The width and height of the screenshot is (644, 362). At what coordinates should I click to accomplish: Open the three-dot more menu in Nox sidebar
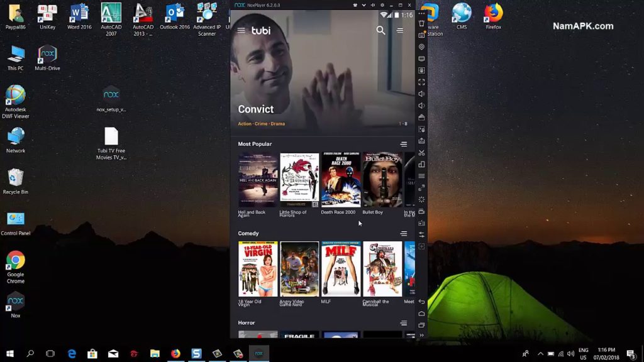pos(421,14)
